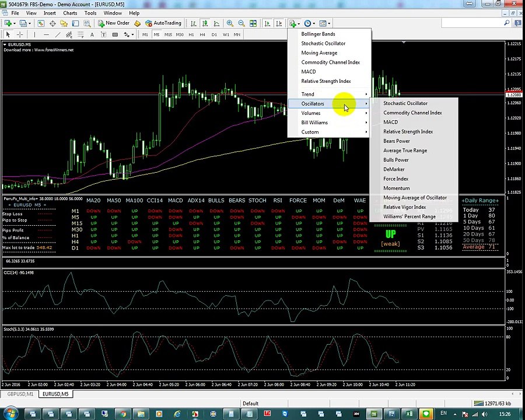Toggle the AutoTrading button

tap(163, 23)
